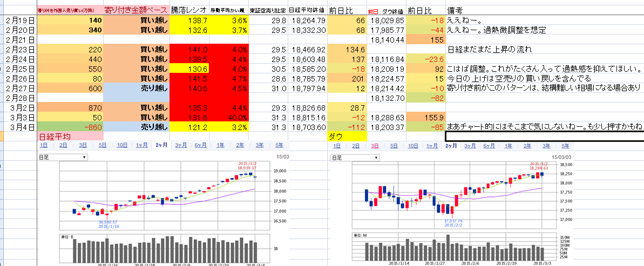Click the 日経平均終値 header cell
Screen dimensions: 644x266
point(307,10)
